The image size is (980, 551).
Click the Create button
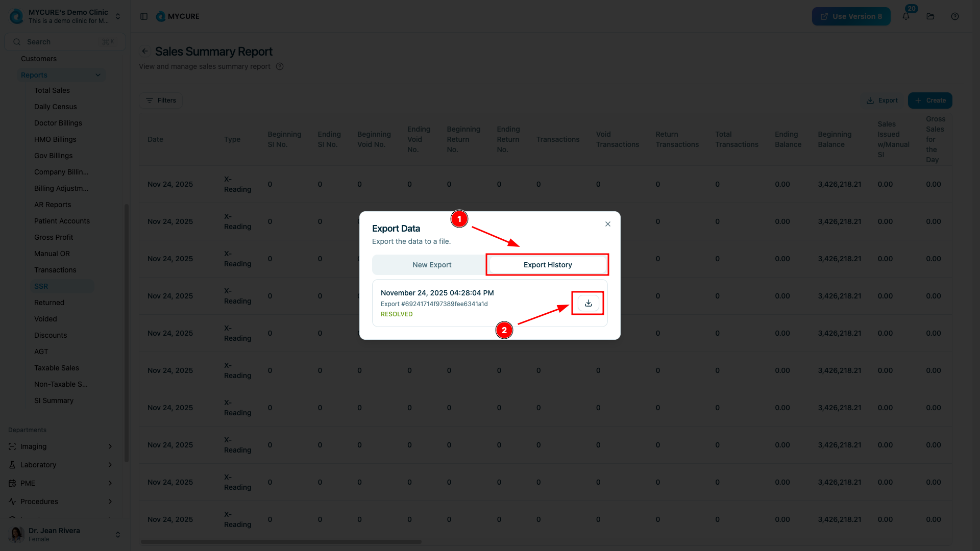click(929, 101)
